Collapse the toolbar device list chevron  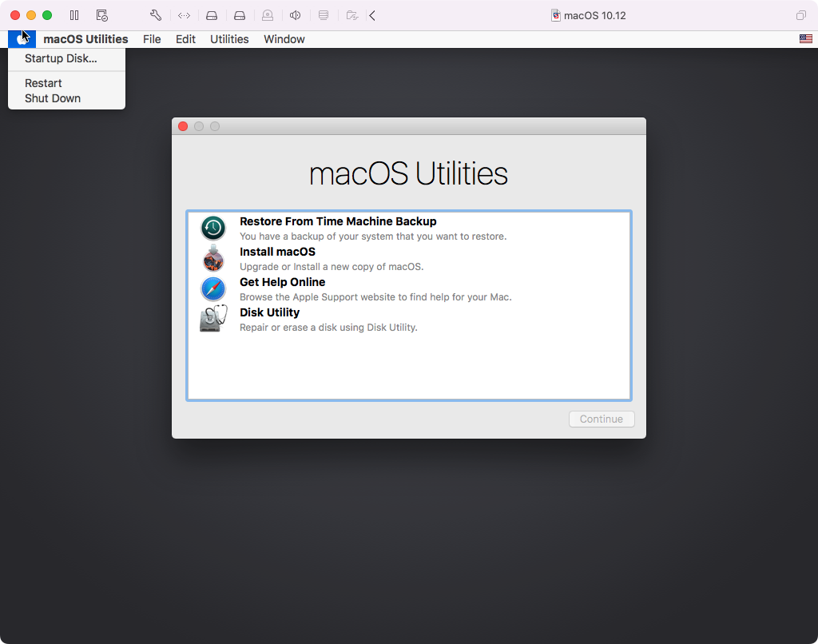372,16
